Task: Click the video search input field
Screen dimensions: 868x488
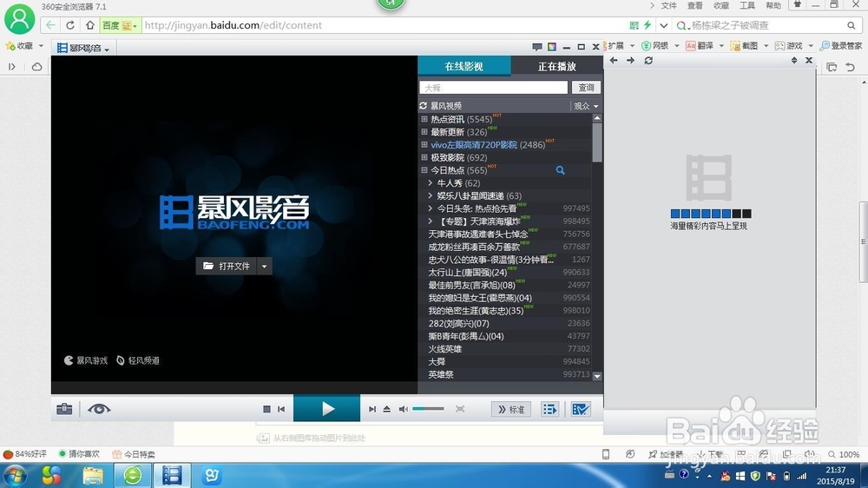Action: (493, 88)
